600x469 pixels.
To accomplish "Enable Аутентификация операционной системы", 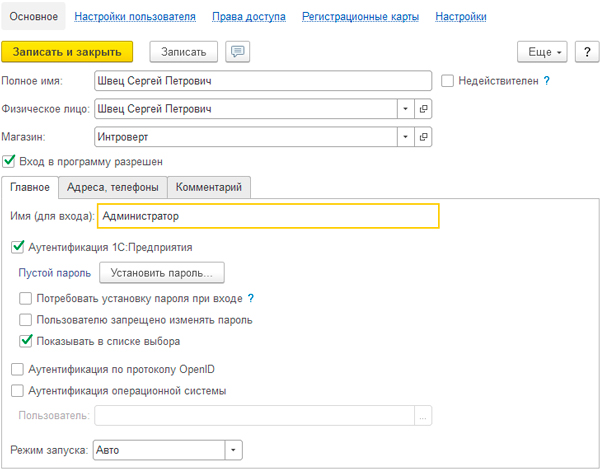I will pyautogui.click(x=17, y=391).
